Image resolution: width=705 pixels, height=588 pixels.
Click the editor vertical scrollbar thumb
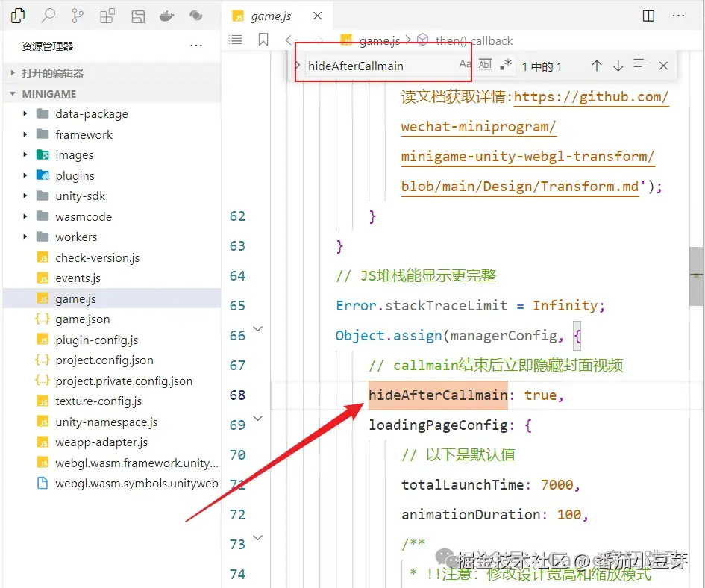coord(697,275)
